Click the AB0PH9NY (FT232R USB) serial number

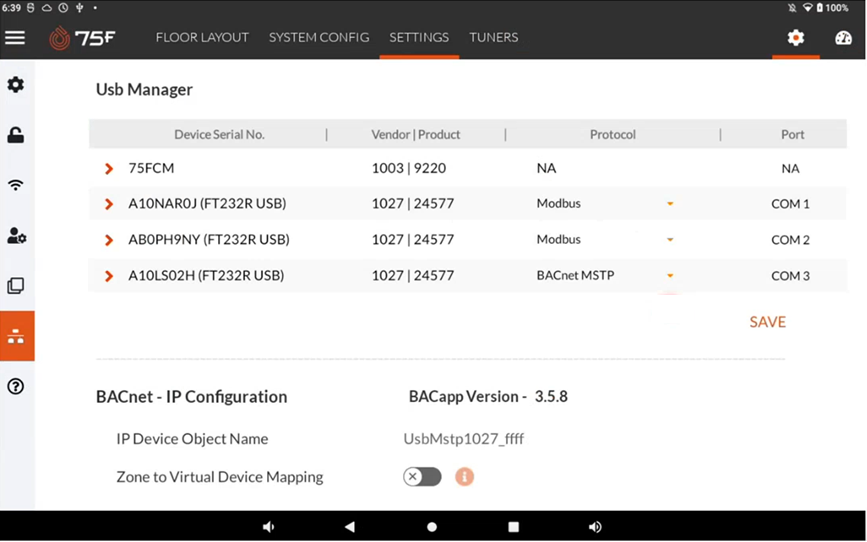[x=209, y=239]
